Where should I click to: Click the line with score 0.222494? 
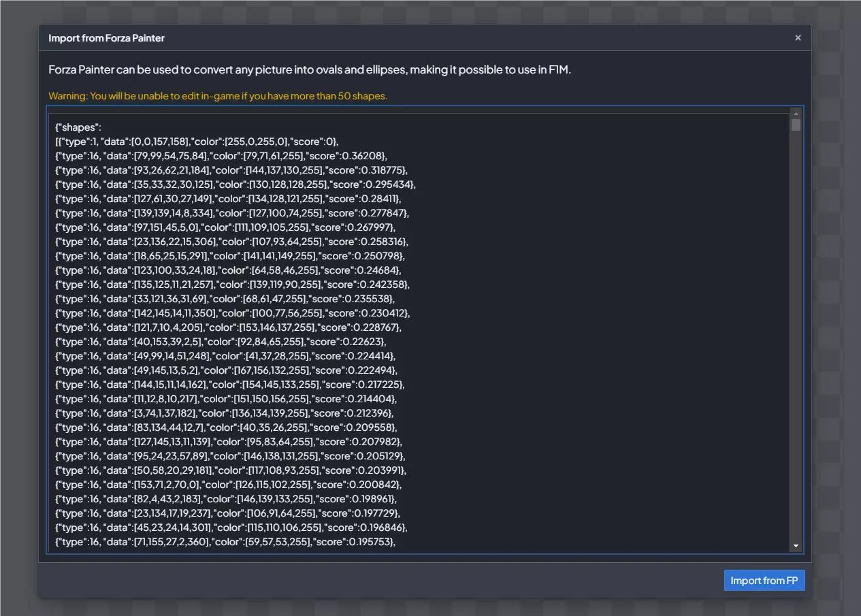[x=227, y=370]
